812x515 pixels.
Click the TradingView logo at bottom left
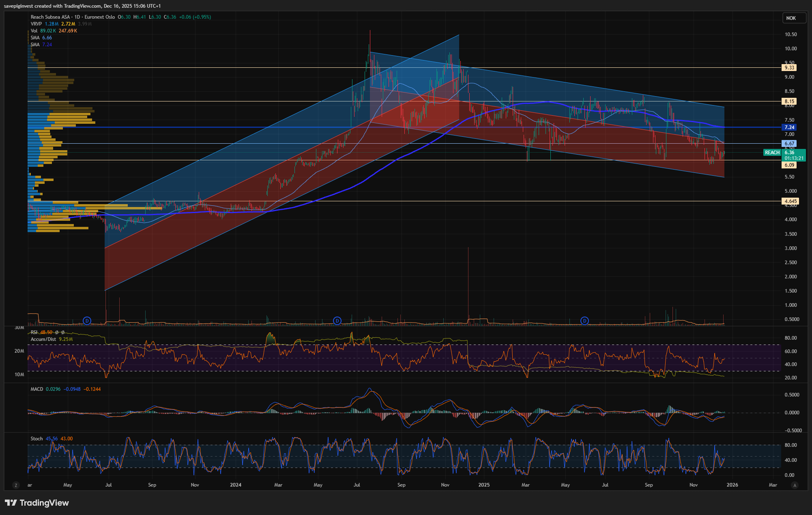pyautogui.click(x=37, y=503)
